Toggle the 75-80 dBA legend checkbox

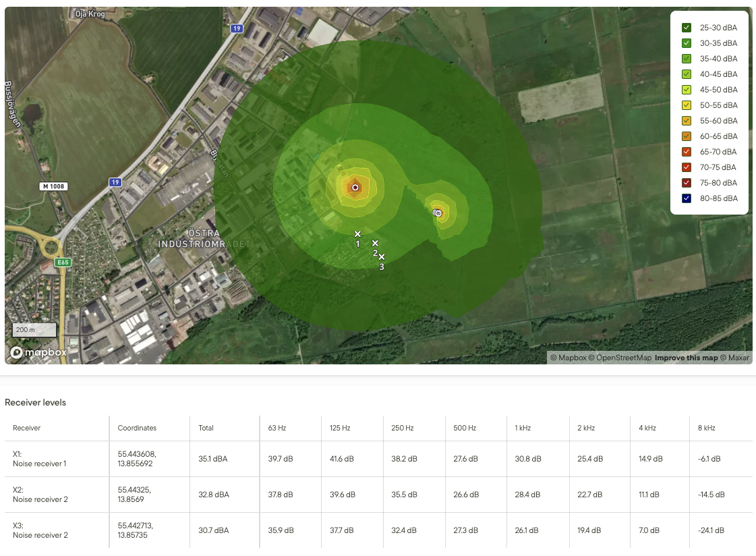(x=687, y=182)
